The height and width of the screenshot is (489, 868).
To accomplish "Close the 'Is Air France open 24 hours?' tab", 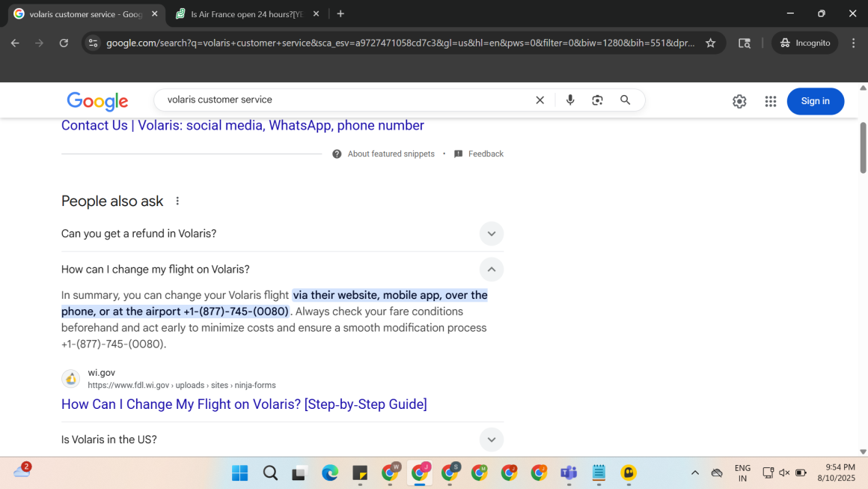I will tap(316, 13).
